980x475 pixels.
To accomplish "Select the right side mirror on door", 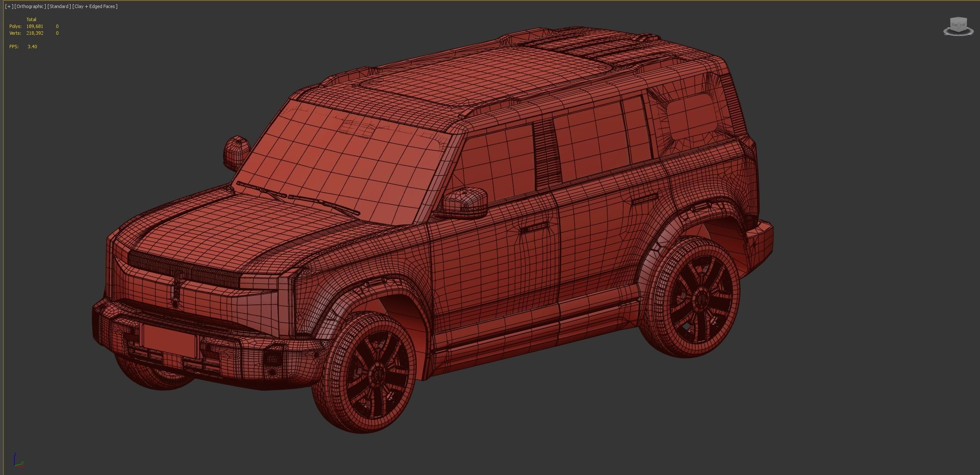I will 465,202.
